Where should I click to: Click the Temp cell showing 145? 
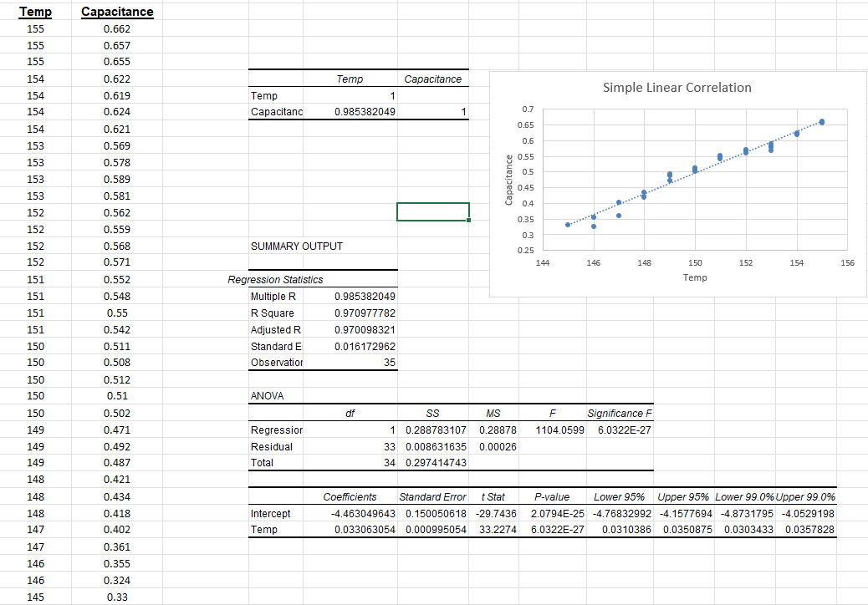35,597
